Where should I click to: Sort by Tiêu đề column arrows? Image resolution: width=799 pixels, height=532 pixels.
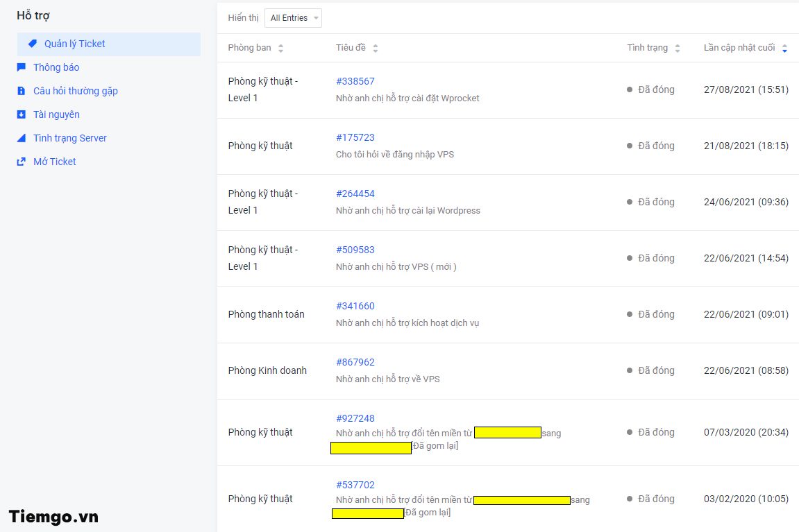click(376, 49)
